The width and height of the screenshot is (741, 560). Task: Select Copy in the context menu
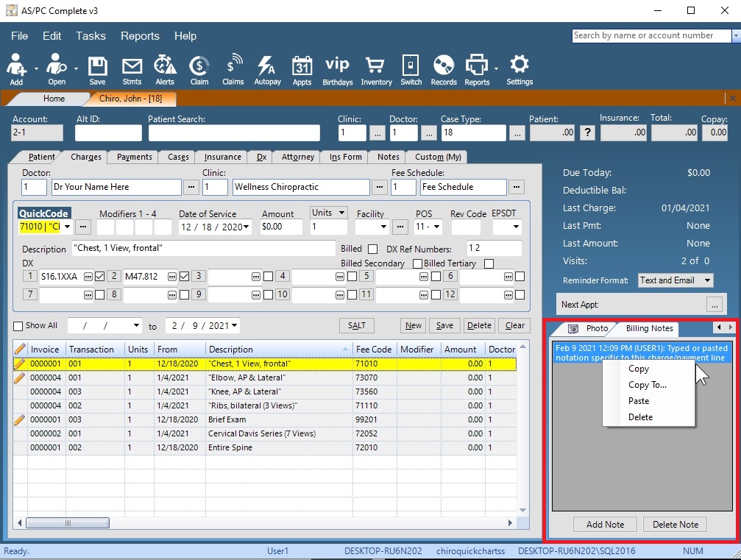639,369
